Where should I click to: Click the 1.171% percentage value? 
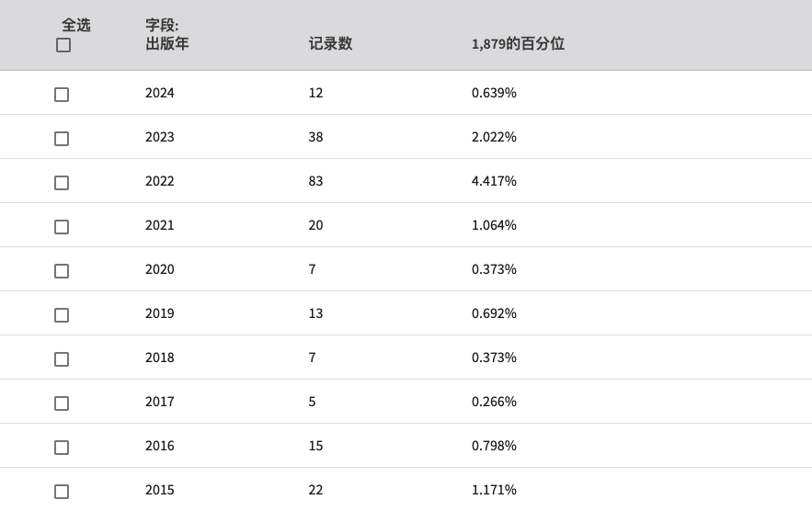tap(494, 490)
